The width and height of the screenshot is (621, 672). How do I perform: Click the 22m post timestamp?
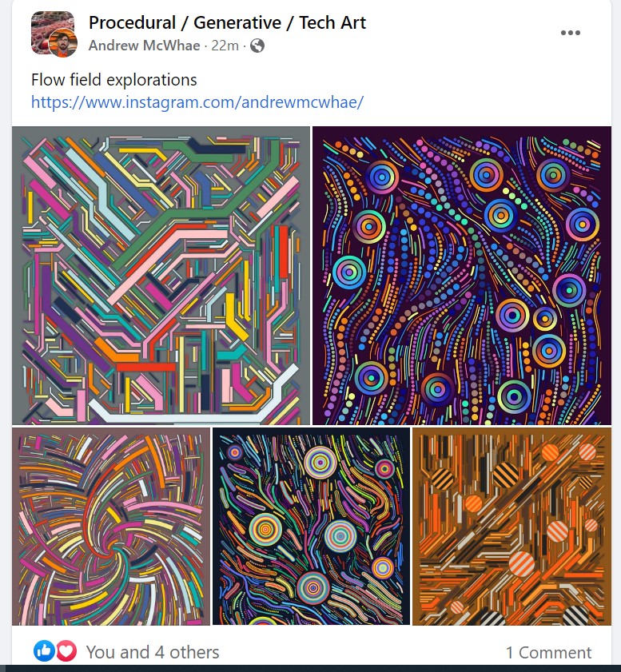click(225, 46)
